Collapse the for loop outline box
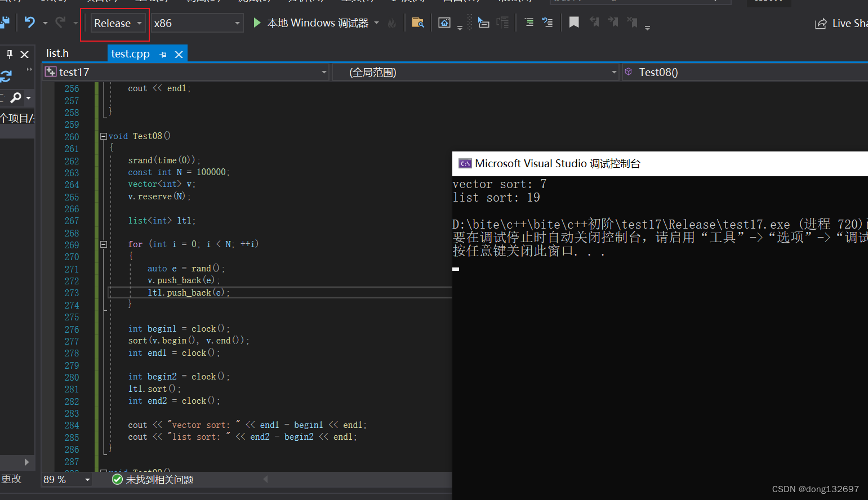The height and width of the screenshot is (500, 868). point(104,244)
